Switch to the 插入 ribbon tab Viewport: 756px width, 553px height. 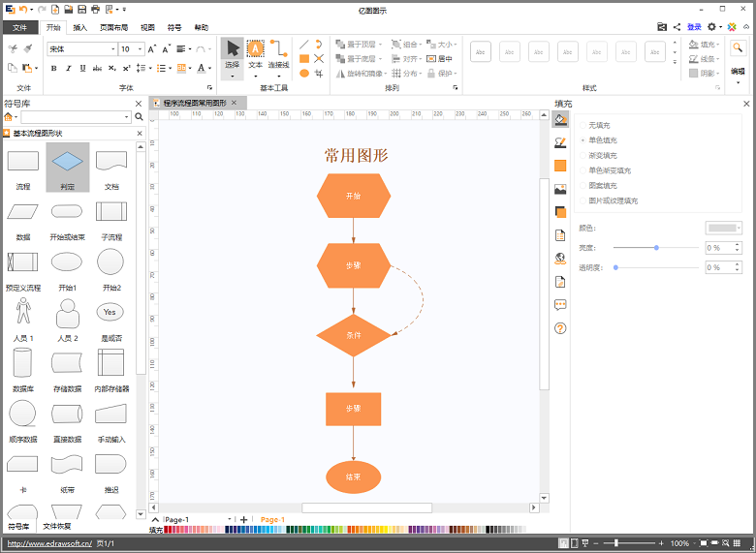point(80,27)
